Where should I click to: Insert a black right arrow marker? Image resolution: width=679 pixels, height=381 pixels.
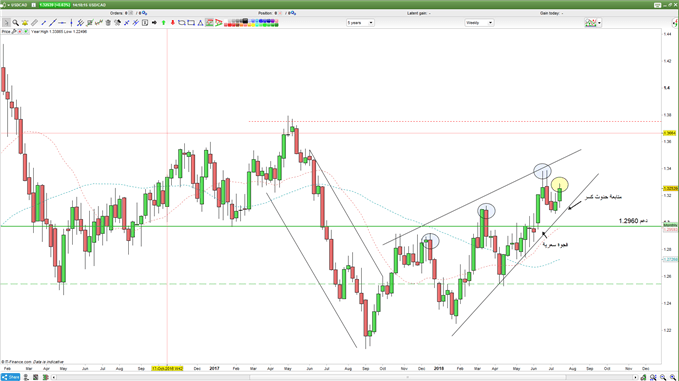[x=154, y=23]
